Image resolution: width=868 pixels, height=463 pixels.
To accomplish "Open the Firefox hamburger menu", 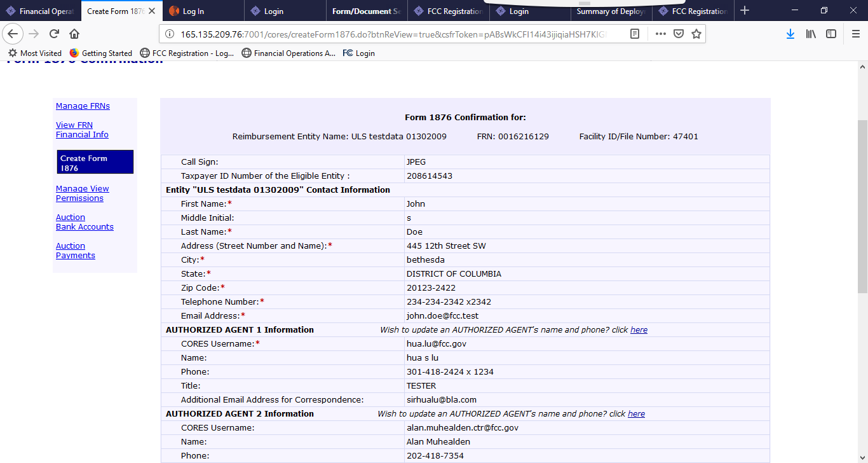I will pos(855,34).
